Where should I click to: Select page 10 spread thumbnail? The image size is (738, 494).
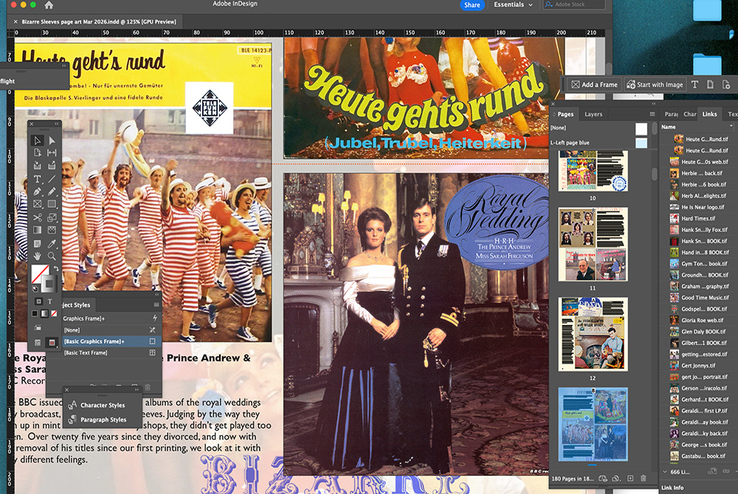[x=593, y=171]
